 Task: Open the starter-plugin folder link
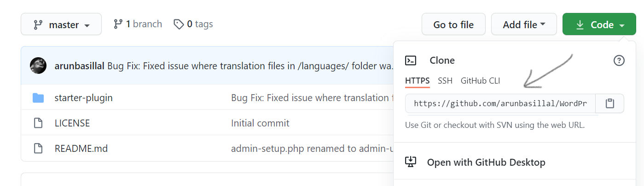pyautogui.click(x=83, y=98)
